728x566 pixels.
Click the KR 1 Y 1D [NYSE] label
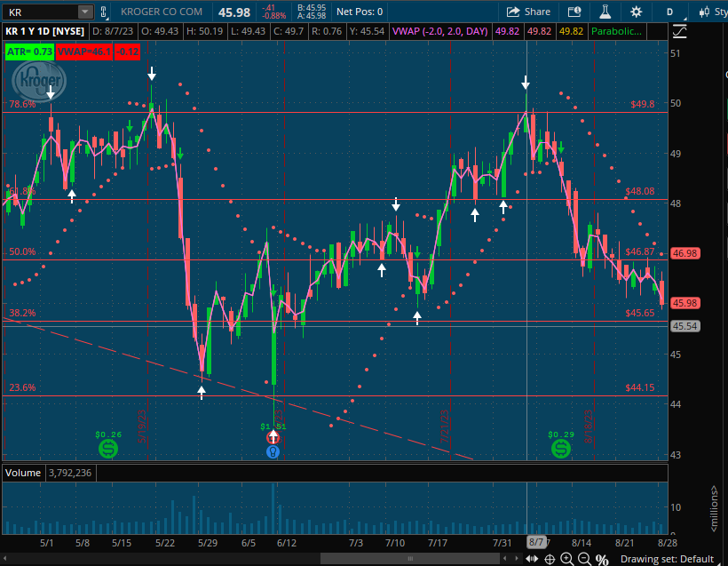pyautogui.click(x=45, y=31)
